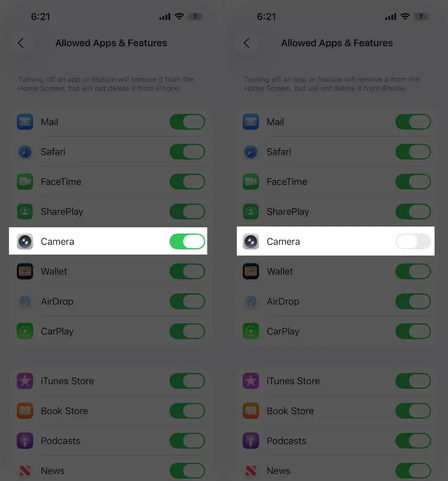Tap the Wi-Fi status icon in left screen
This screenshot has width=448, height=481.
pyautogui.click(x=179, y=16)
